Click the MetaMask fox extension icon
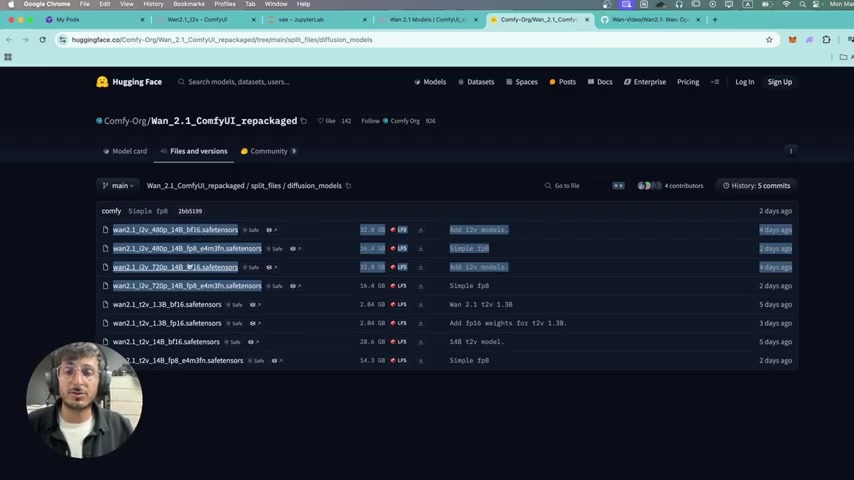The height and width of the screenshot is (480, 854). (792, 40)
